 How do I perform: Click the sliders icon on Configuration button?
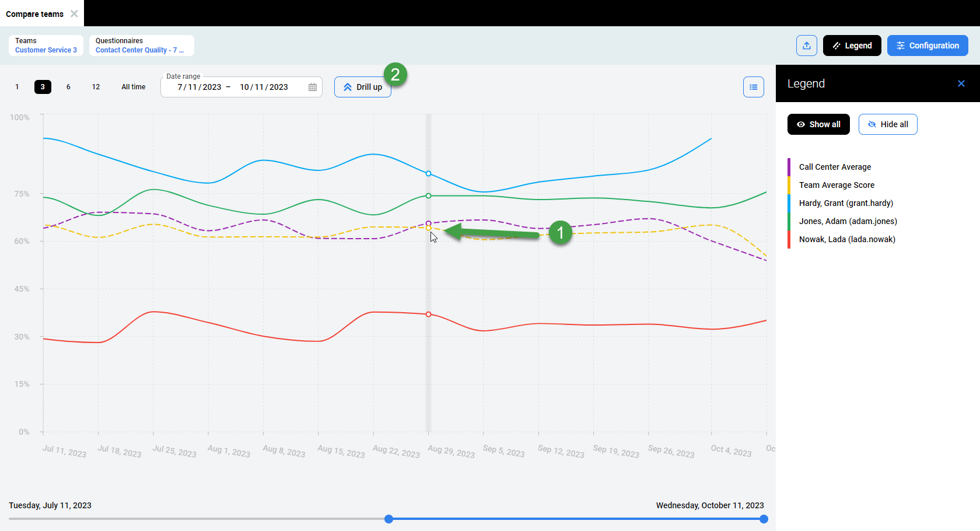point(902,45)
